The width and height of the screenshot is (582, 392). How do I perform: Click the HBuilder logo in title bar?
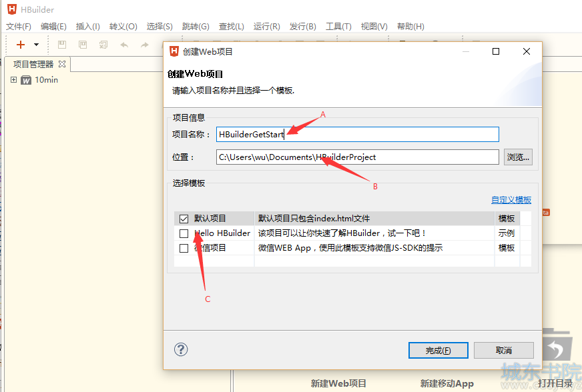pos(12,9)
